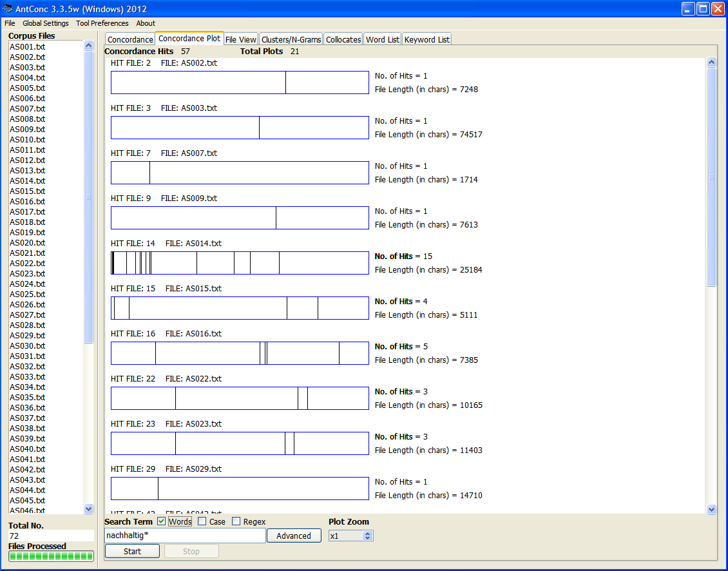This screenshot has height=571, width=728.
Task: Open the Global Settings menu
Action: point(45,23)
